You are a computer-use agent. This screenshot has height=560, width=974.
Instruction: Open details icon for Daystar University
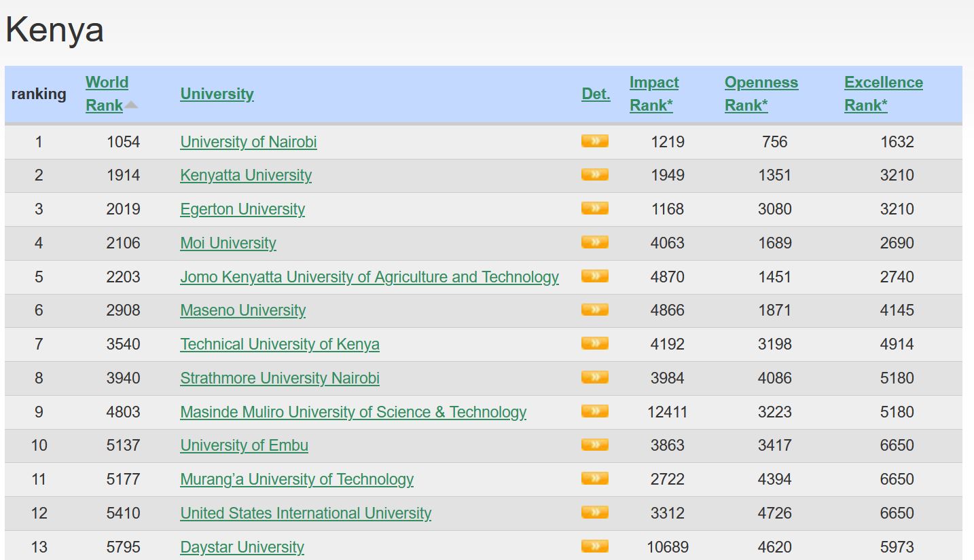point(594,546)
